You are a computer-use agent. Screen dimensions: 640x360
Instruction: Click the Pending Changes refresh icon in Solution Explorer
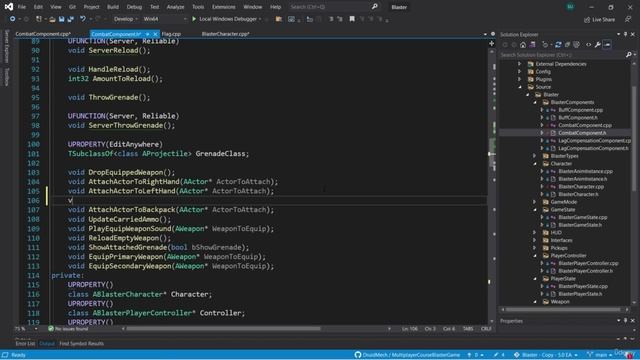[545, 45]
